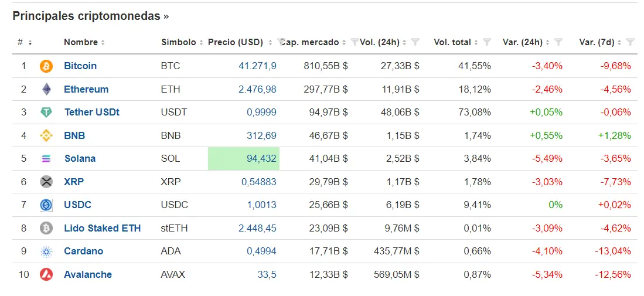Viewport: 644px width, 296px height.
Task: Open filter funnel for Var. (7d) column
Action: (x=630, y=42)
